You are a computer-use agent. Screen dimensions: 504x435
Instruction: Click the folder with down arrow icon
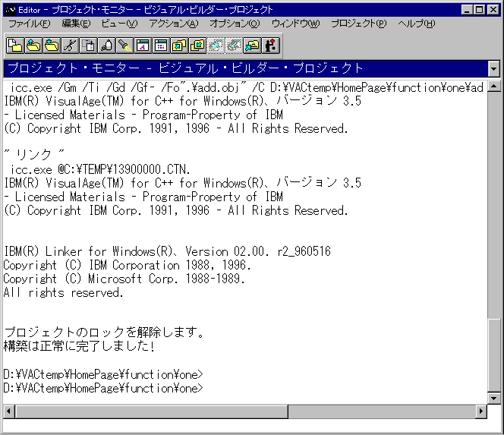click(52, 46)
